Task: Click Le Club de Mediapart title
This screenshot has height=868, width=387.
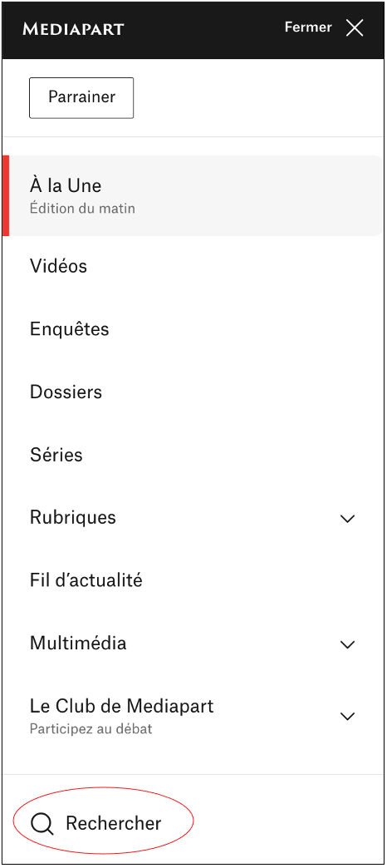Action: click(121, 706)
